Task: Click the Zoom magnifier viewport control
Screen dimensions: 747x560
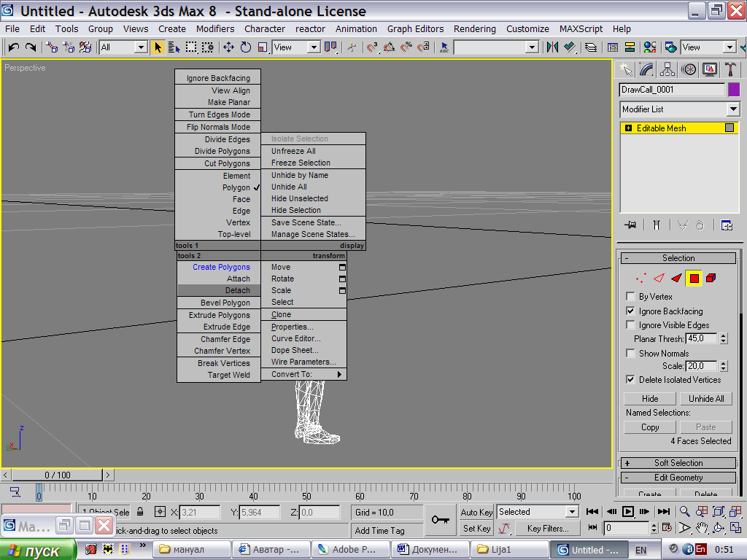Action: [684, 511]
